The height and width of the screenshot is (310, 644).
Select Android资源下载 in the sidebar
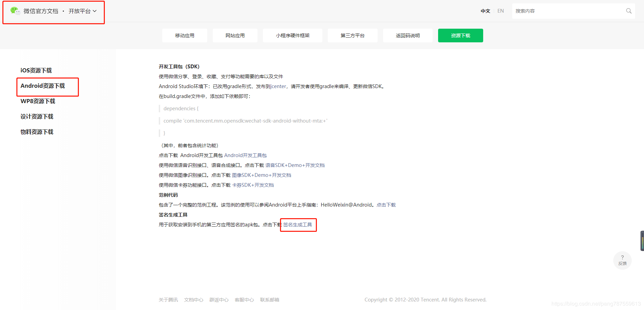pos(42,86)
